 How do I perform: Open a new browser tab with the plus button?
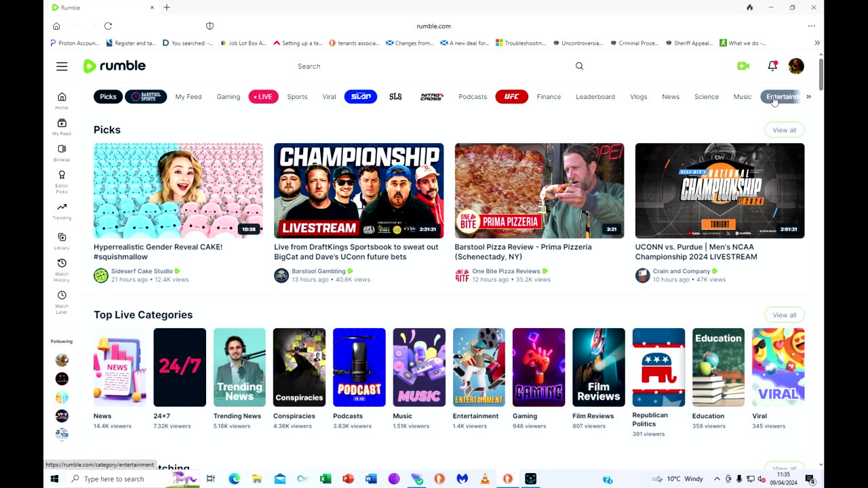167,7
